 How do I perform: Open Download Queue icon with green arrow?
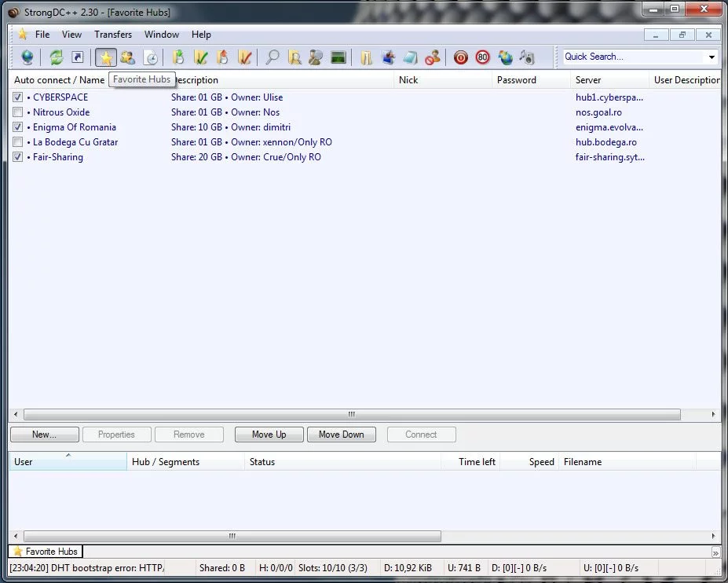click(178, 57)
